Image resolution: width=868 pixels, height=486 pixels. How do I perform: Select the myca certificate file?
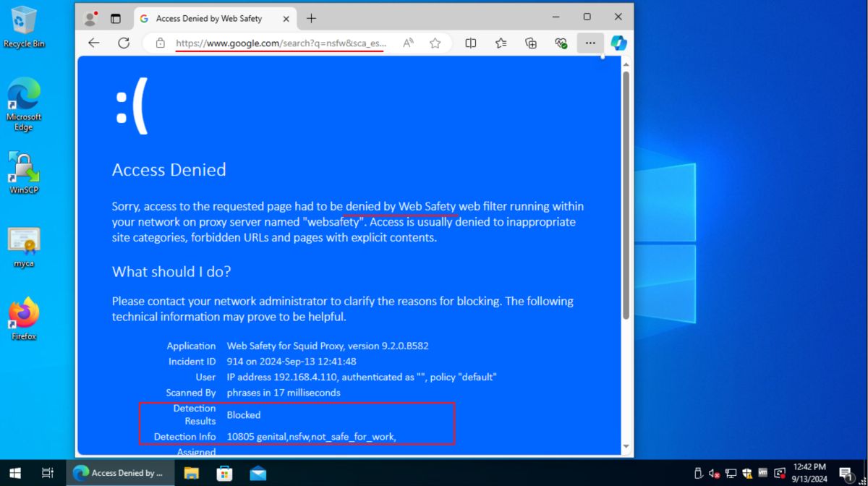tap(24, 248)
